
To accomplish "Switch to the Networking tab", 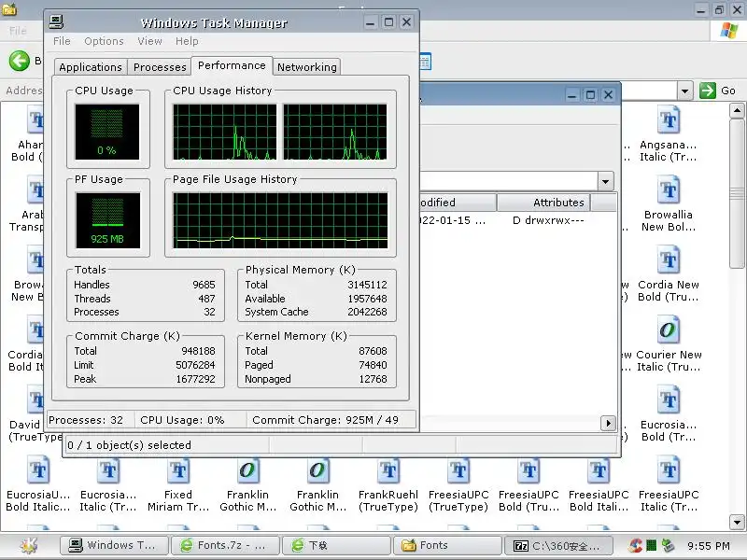I will pyautogui.click(x=307, y=67).
